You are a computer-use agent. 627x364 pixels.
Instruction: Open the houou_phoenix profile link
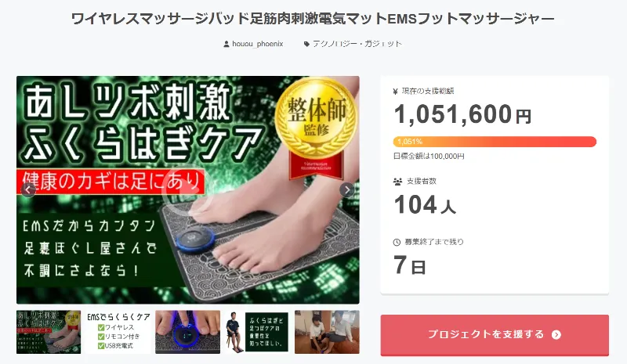point(258,44)
